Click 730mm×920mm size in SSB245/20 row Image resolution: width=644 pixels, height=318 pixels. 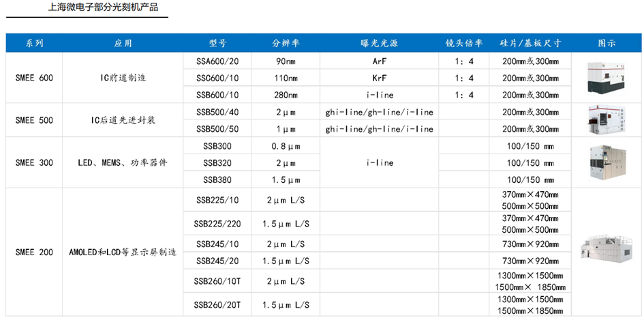(530, 261)
